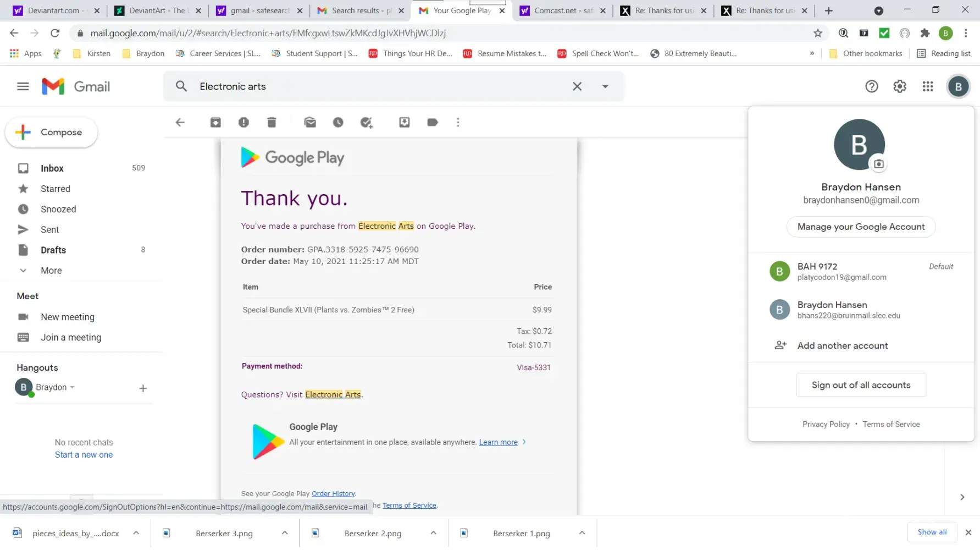Toggle the main menu hamburger
Screen dimensions: 980x550
click(23, 86)
